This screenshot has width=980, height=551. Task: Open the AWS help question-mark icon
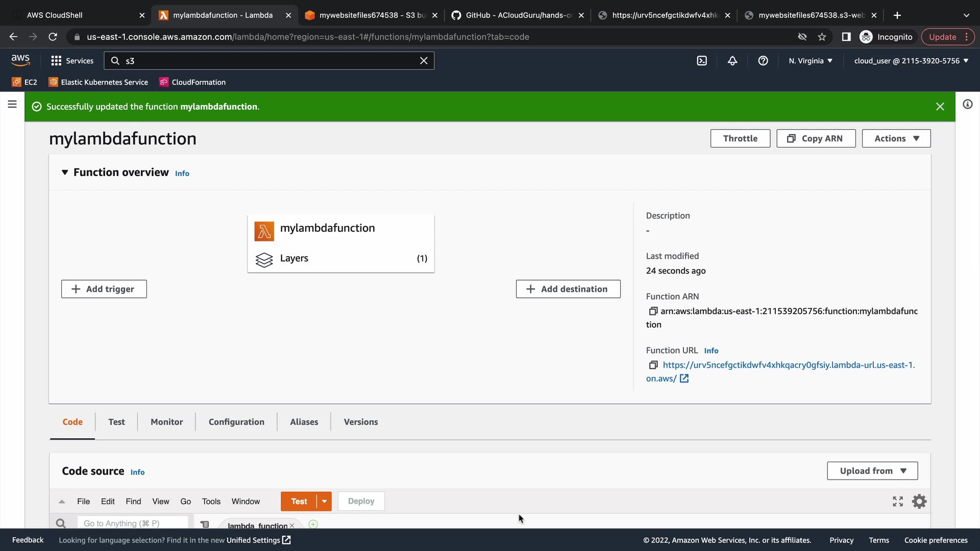(763, 61)
